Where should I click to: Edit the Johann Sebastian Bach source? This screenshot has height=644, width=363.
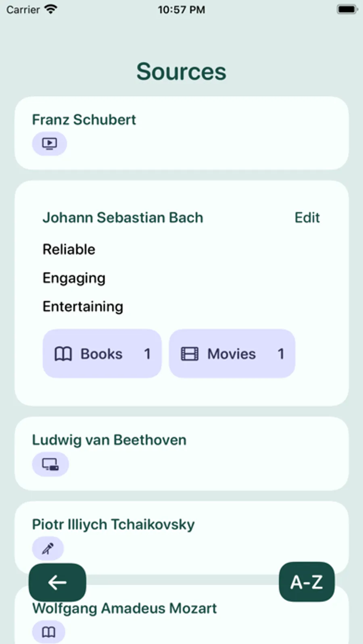point(307,218)
